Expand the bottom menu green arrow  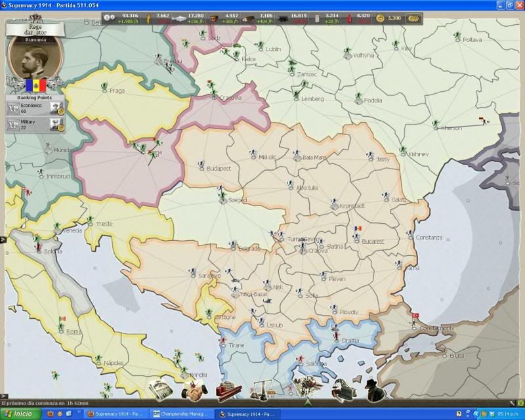308,401
